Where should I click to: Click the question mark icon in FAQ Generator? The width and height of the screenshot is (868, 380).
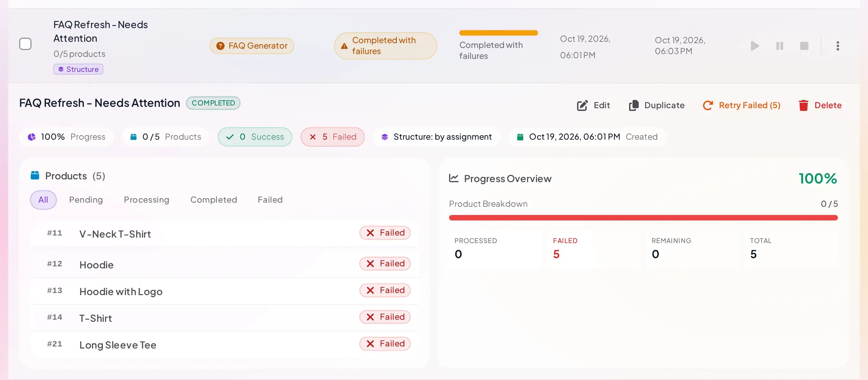pos(220,46)
